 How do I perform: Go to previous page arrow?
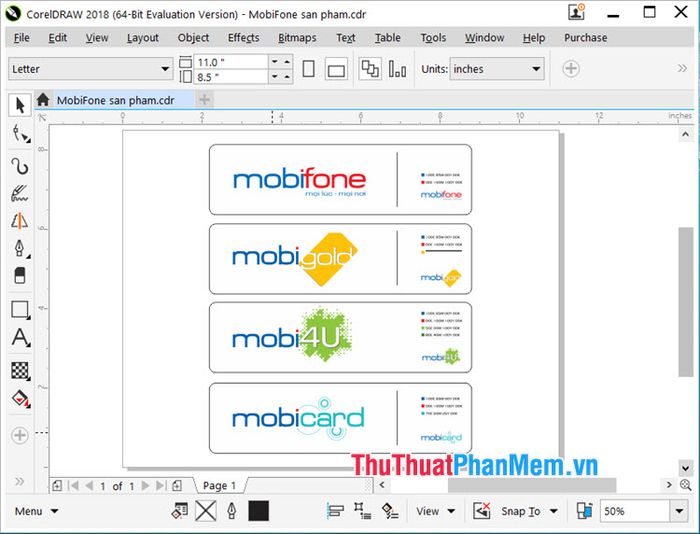coord(89,485)
